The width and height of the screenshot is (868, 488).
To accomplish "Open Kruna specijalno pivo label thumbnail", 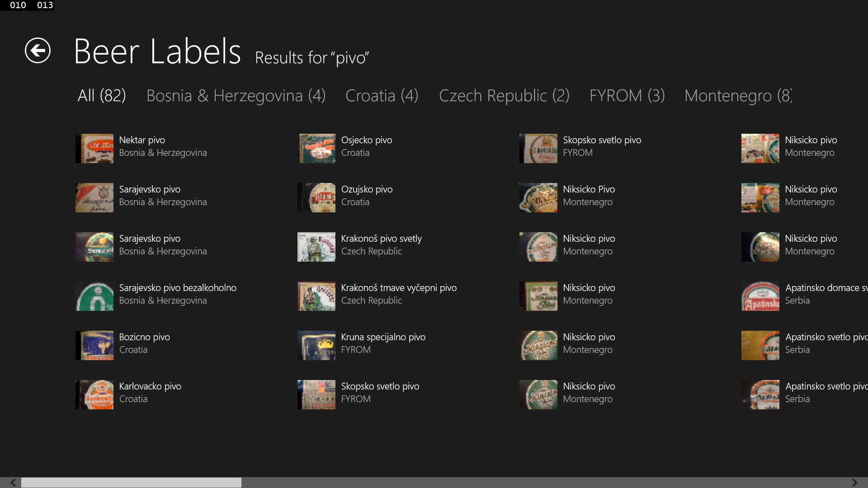I will [316, 345].
